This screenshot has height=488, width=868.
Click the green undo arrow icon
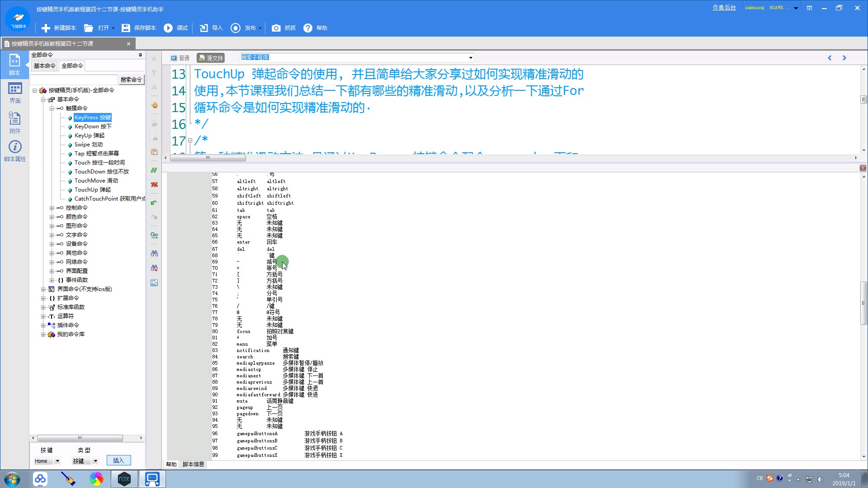click(x=154, y=203)
